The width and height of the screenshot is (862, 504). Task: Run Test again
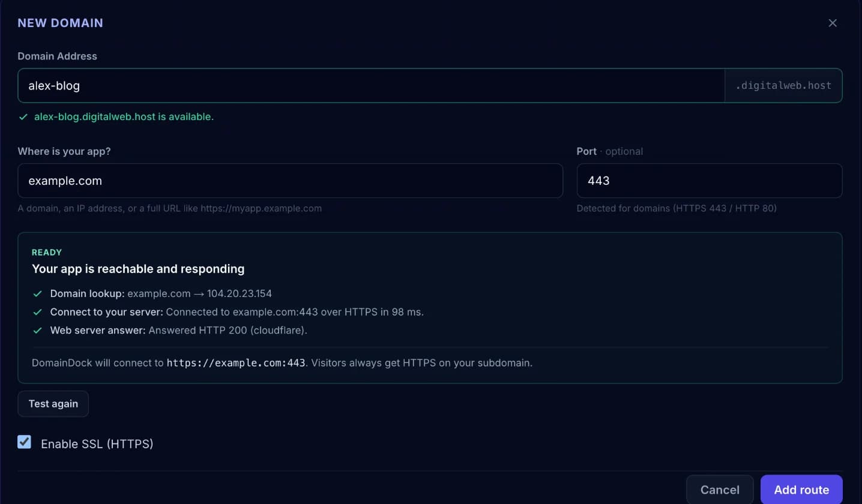tap(53, 404)
